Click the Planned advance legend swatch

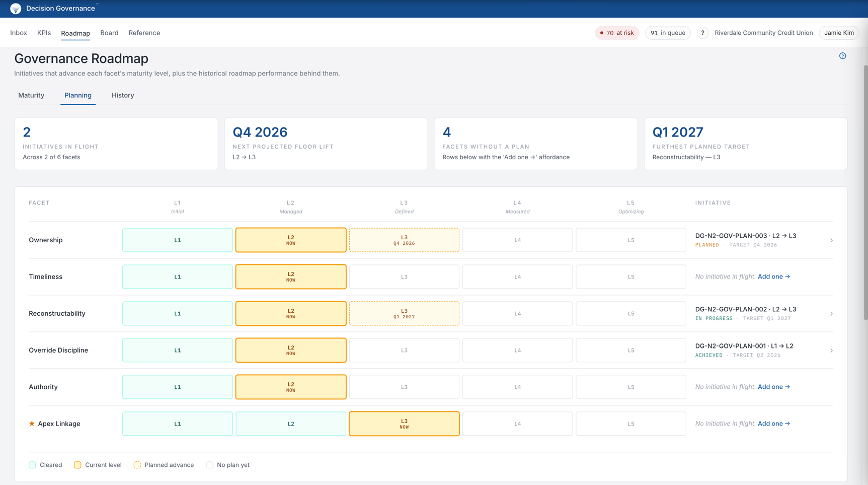click(x=137, y=465)
